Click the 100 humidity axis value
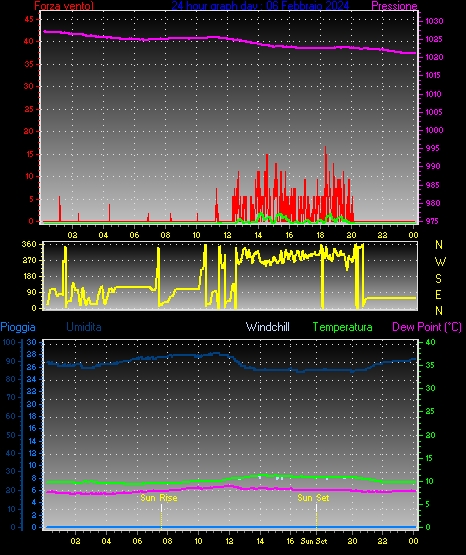The image size is (466, 555). coord(9,342)
